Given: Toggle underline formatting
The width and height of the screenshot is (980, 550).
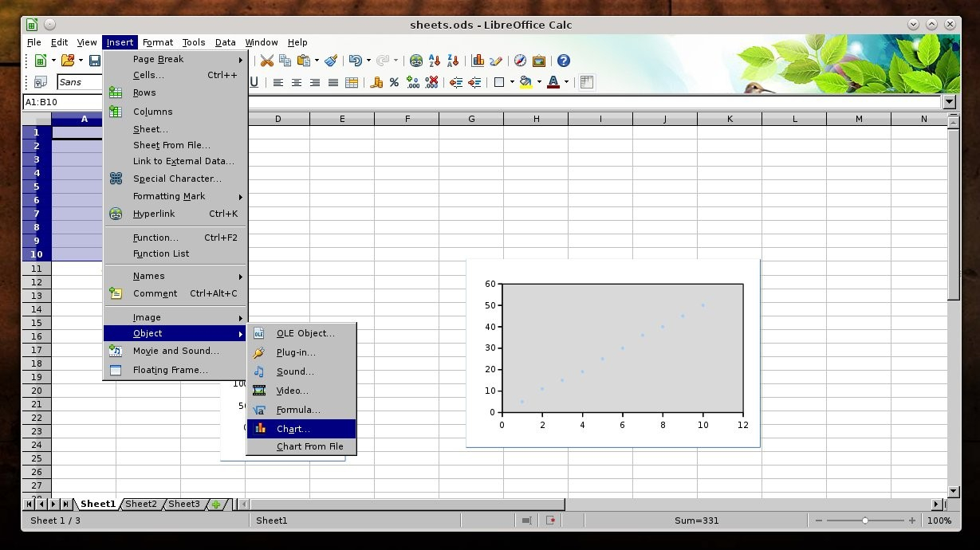Looking at the screenshot, I should pos(254,82).
